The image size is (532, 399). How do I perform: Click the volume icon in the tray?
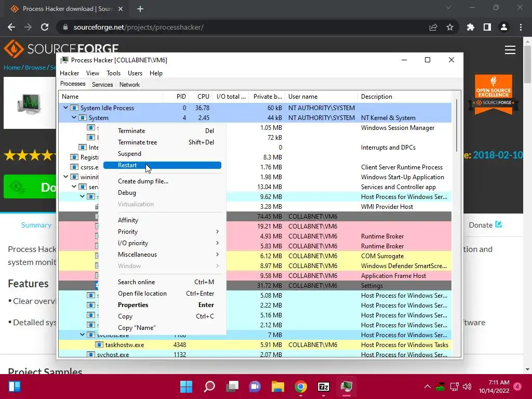pos(467,387)
